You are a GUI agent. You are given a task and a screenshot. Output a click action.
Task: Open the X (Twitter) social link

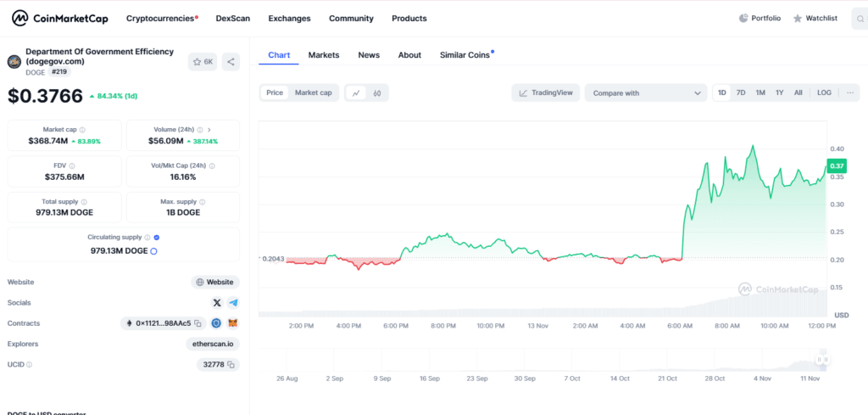point(217,302)
